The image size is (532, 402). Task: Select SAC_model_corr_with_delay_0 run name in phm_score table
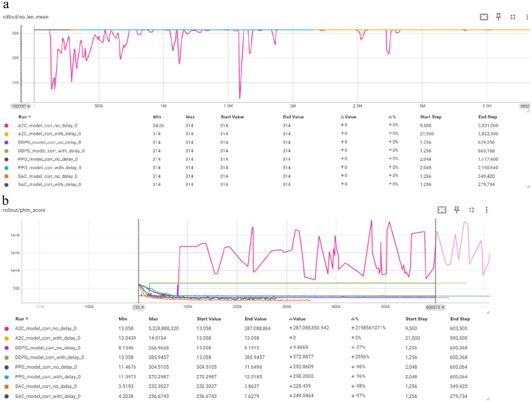pyautogui.click(x=47, y=396)
